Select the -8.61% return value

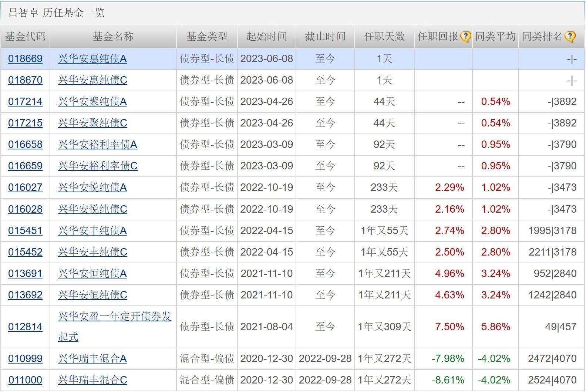[x=448, y=380]
